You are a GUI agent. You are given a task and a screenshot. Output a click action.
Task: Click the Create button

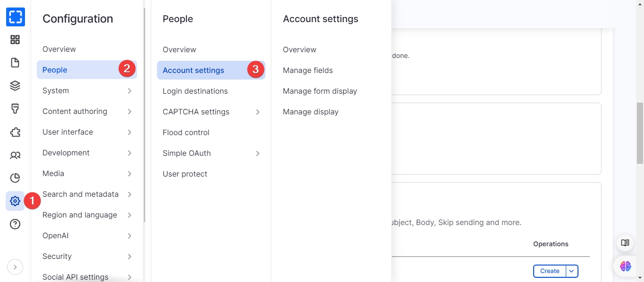(550, 271)
